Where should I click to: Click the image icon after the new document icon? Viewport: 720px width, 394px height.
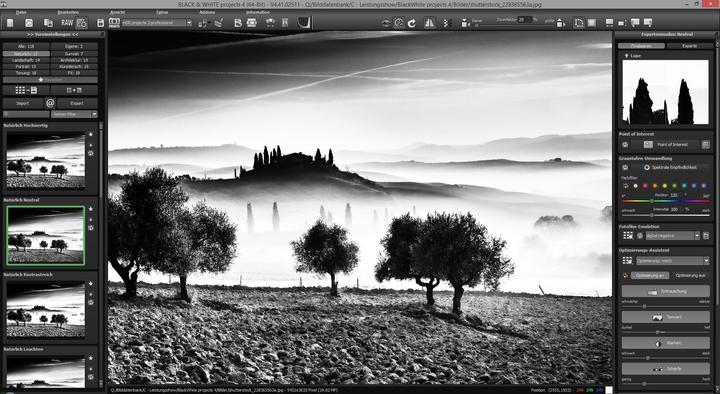[x=28, y=23]
